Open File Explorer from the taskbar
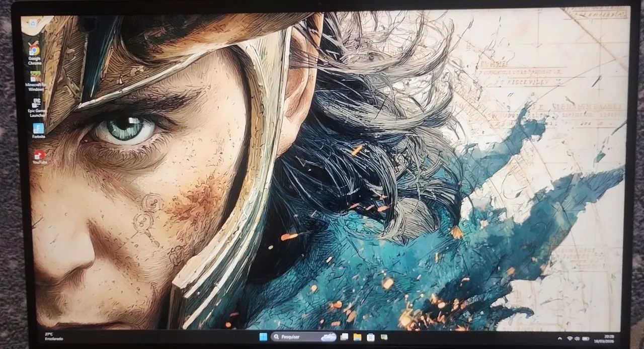 [357, 336]
